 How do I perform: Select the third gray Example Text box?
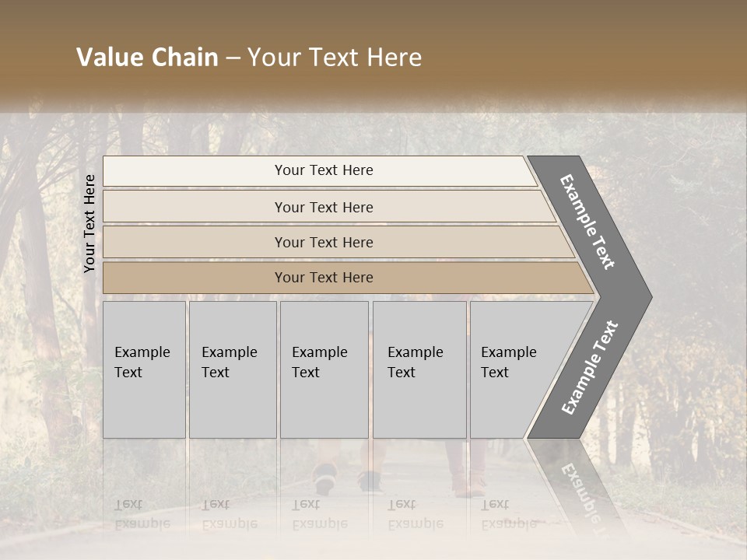[324, 369]
